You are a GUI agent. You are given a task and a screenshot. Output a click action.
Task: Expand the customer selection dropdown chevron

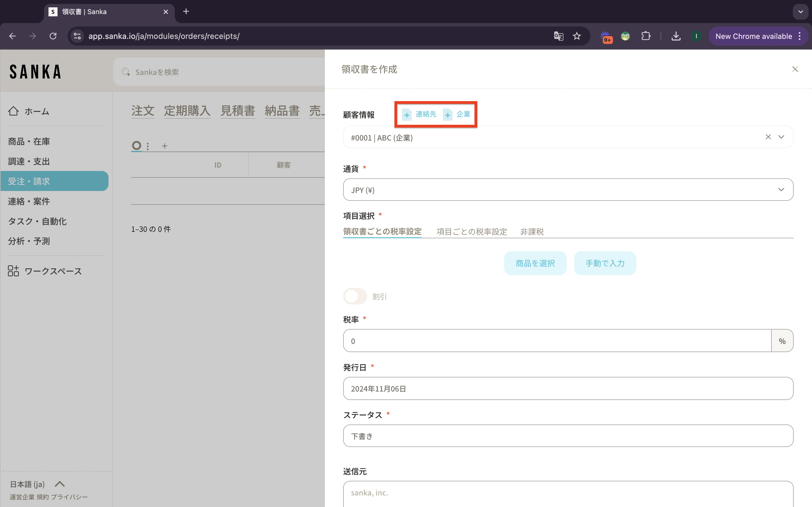point(781,137)
